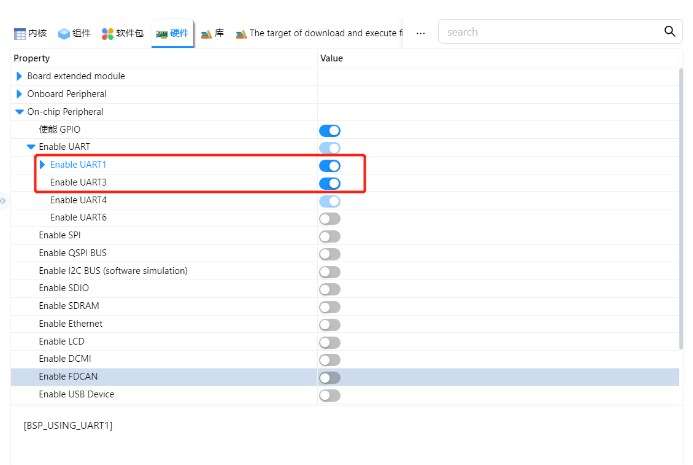This screenshot has height=465, width=693.
Task: Expand Onboard Peripheral section
Action: click(x=19, y=94)
